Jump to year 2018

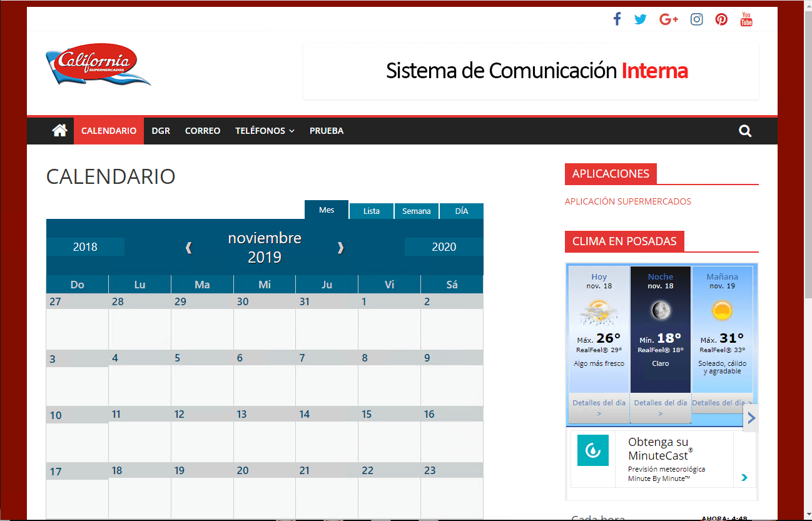click(x=85, y=247)
